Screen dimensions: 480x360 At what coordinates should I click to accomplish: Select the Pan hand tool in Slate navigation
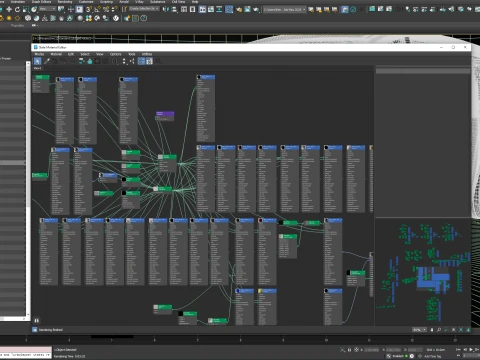tap(432, 330)
